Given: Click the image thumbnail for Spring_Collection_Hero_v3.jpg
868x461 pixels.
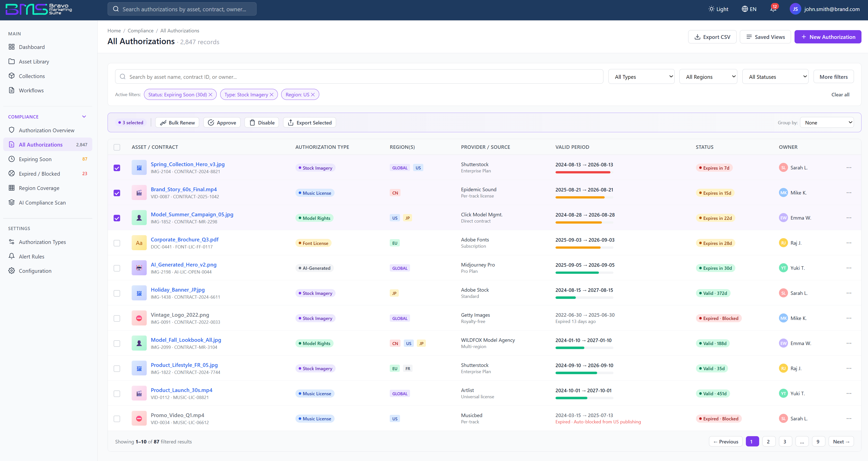Looking at the screenshot, I should point(139,168).
